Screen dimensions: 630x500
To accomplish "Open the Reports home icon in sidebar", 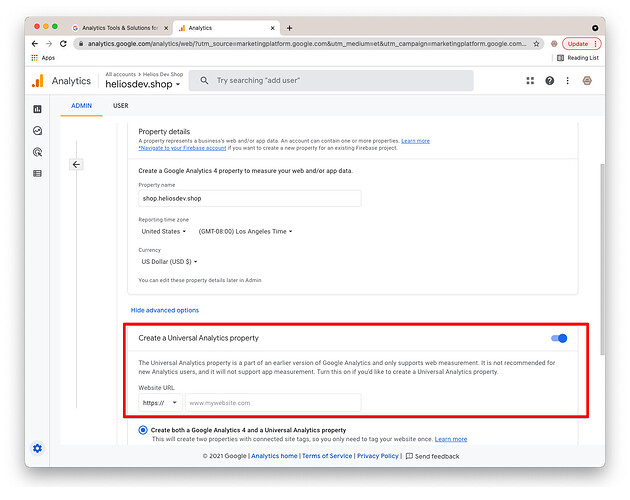I will pyautogui.click(x=37, y=109).
